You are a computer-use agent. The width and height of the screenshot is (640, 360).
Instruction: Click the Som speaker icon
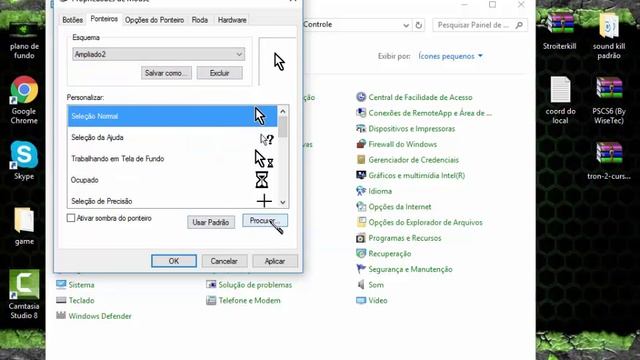pyautogui.click(x=361, y=284)
